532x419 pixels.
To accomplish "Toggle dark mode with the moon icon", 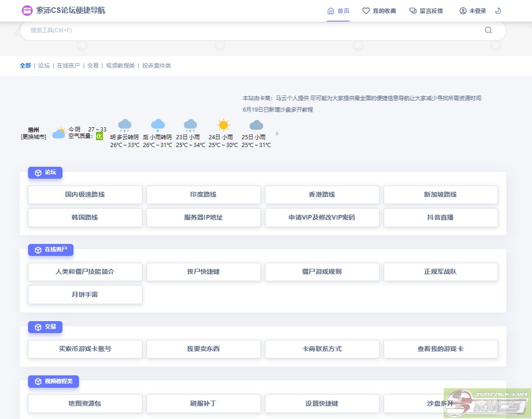I will click(498, 10).
